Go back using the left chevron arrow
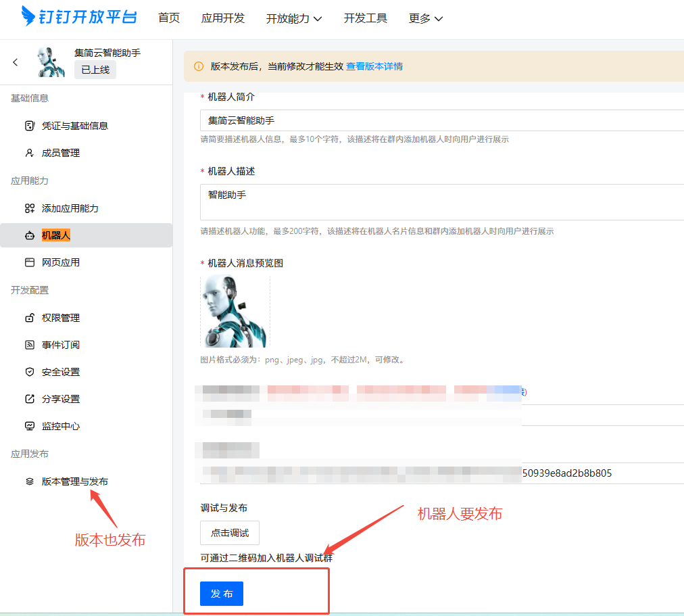 (x=16, y=62)
